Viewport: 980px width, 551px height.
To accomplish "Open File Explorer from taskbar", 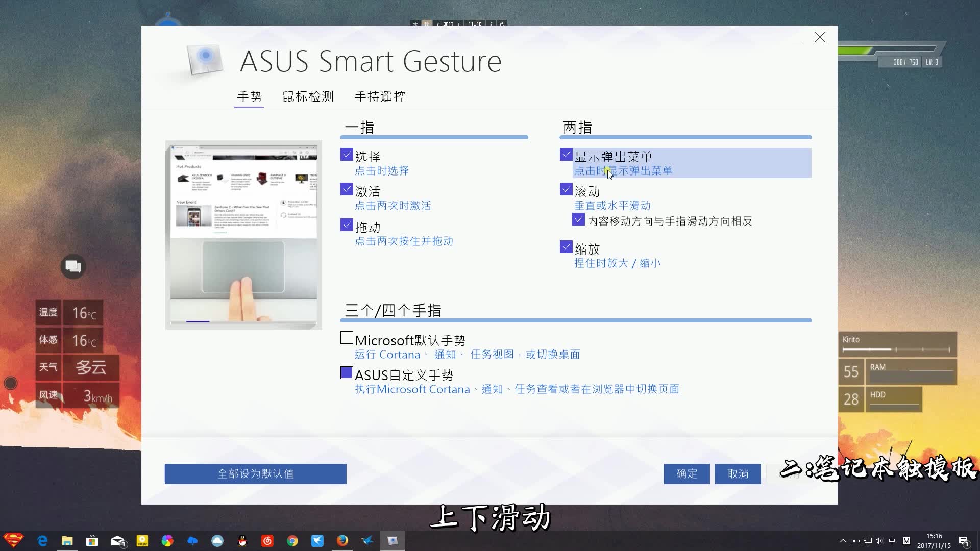I will coord(67,540).
